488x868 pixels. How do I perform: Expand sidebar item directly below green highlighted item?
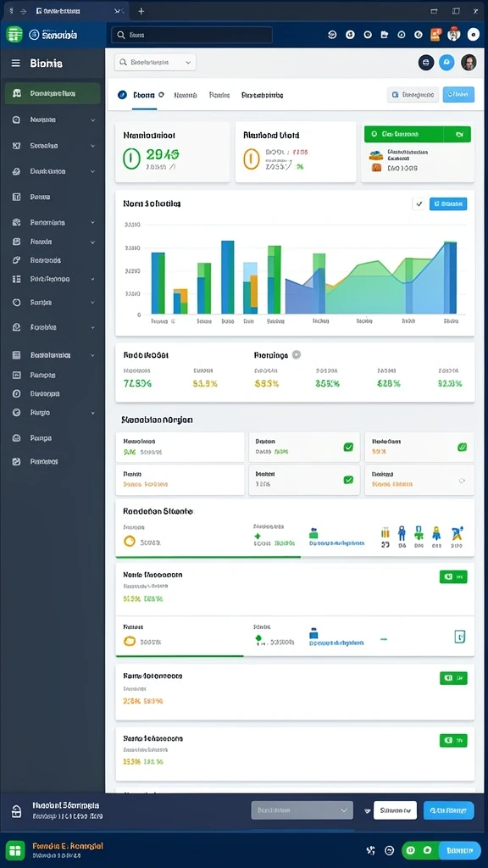point(53,120)
